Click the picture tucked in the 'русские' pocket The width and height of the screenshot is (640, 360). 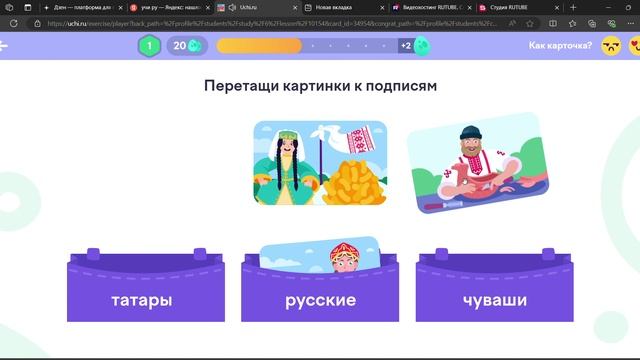click(320, 254)
